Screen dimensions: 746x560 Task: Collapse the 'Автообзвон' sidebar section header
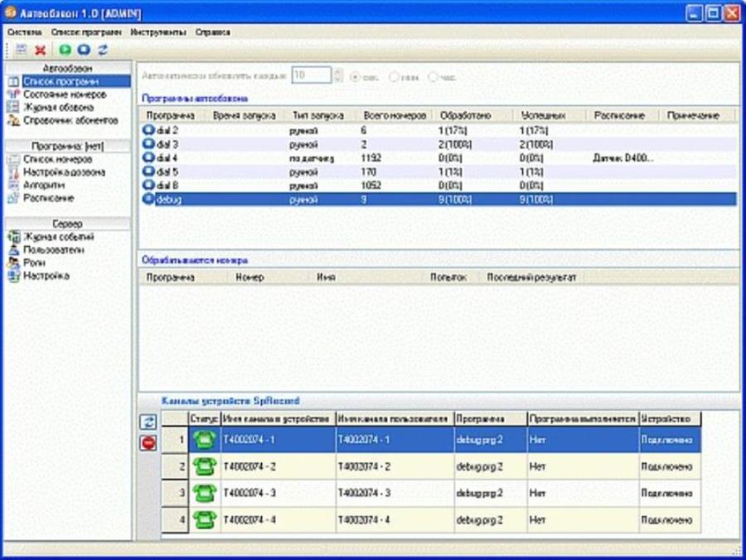66,68
